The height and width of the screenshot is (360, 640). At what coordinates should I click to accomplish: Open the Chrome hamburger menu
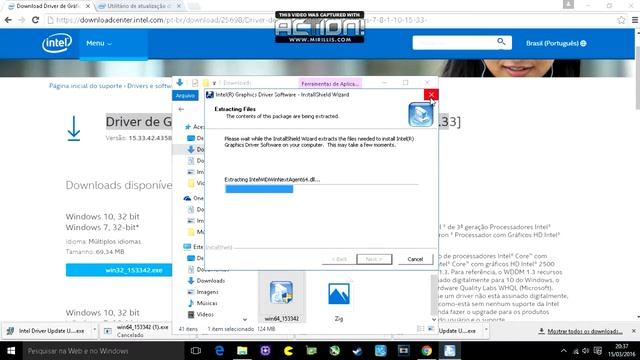[635, 20]
